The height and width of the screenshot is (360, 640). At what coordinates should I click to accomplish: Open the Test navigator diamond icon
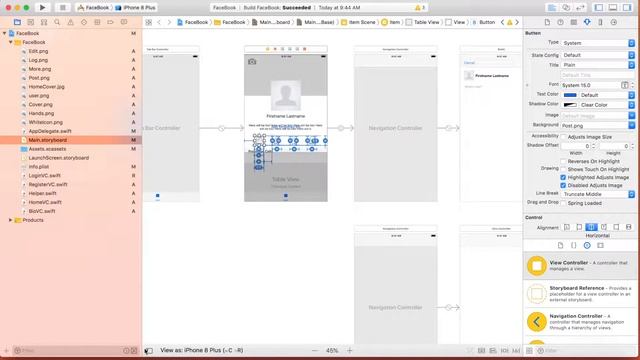tap(84, 22)
